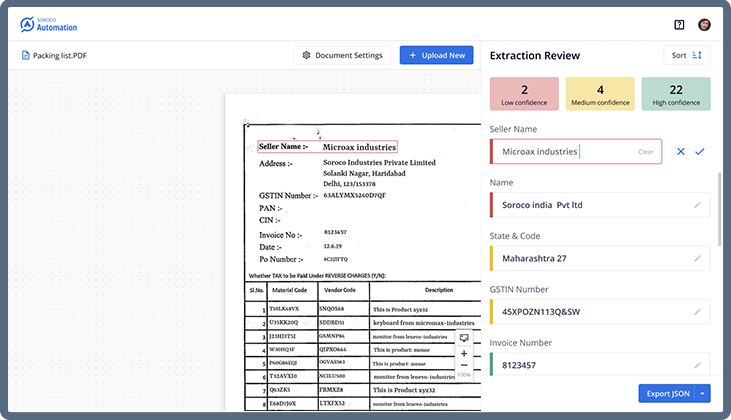
Task: Zoom out document with minus icon
Action: [464, 365]
